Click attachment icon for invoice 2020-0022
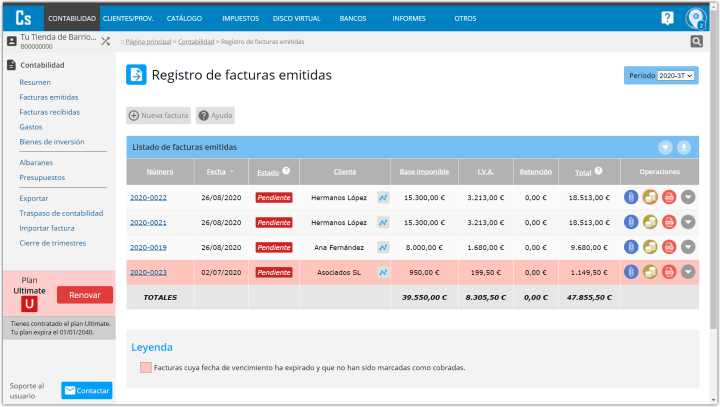Image resolution: width=720 pixels, height=407 pixels. click(631, 198)
